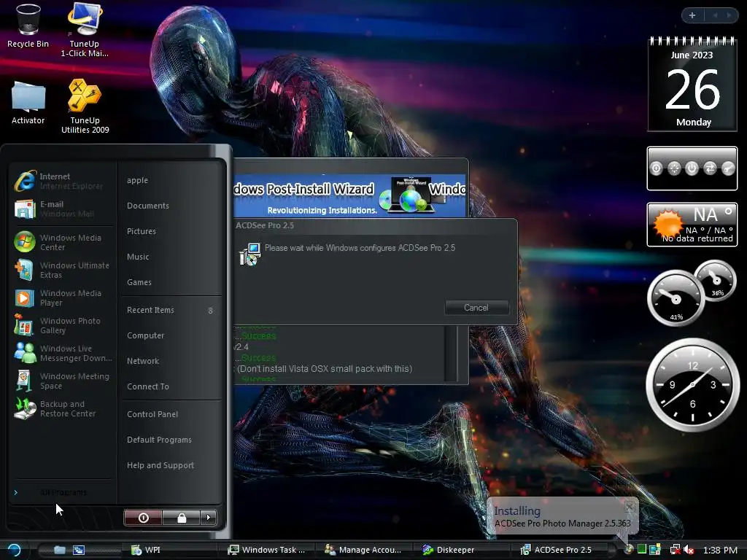Screen dimensions: 747x560
Task: Click the CPU meter gauge showing 41%
Action: 676,298
